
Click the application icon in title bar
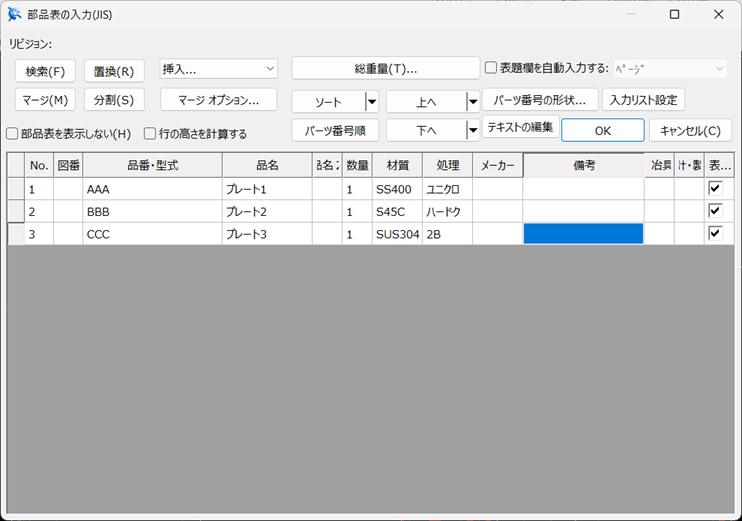tap(14, 15)
